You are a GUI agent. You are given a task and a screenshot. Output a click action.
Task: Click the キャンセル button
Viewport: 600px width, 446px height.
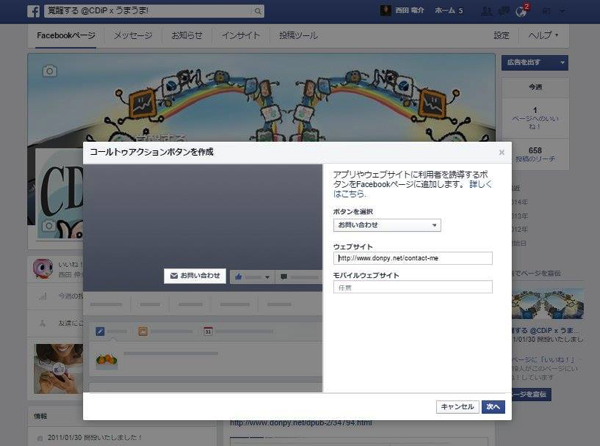pyautogui.click(x=457, y=407)
